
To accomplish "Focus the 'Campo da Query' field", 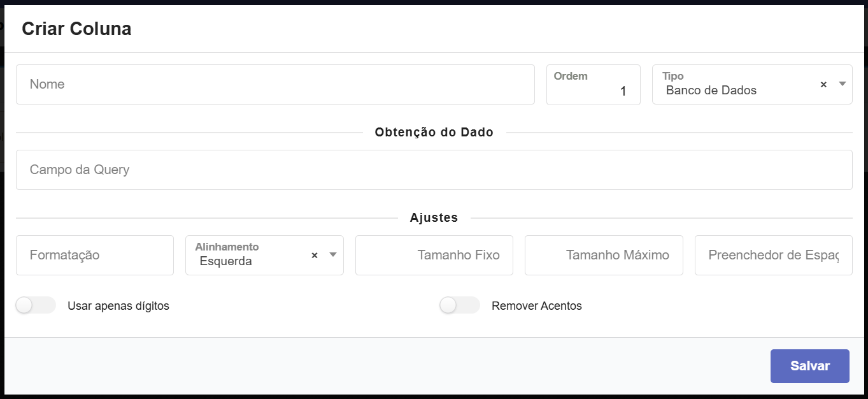I will (x=434, y=170).
